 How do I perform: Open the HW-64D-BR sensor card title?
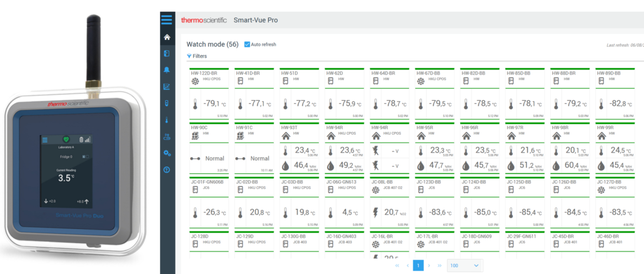click(x=383, y=73)
